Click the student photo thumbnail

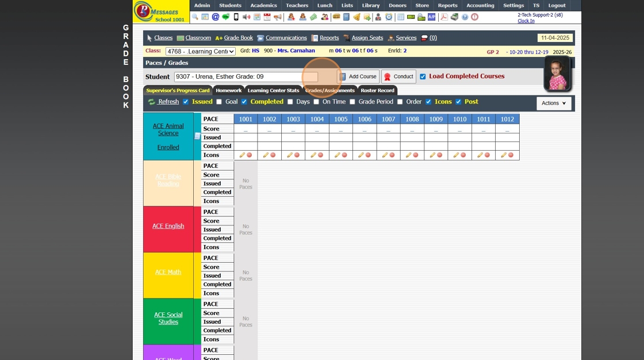click(557, 74)
